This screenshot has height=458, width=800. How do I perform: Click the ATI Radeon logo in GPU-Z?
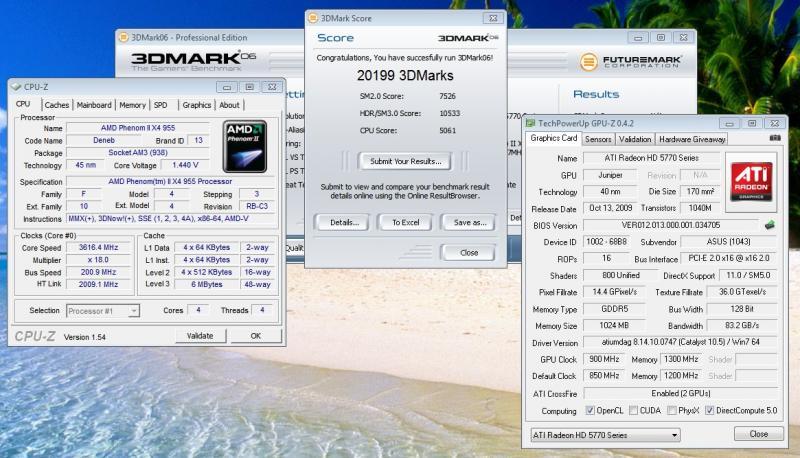pyautogui.click(x=751, y=182)
